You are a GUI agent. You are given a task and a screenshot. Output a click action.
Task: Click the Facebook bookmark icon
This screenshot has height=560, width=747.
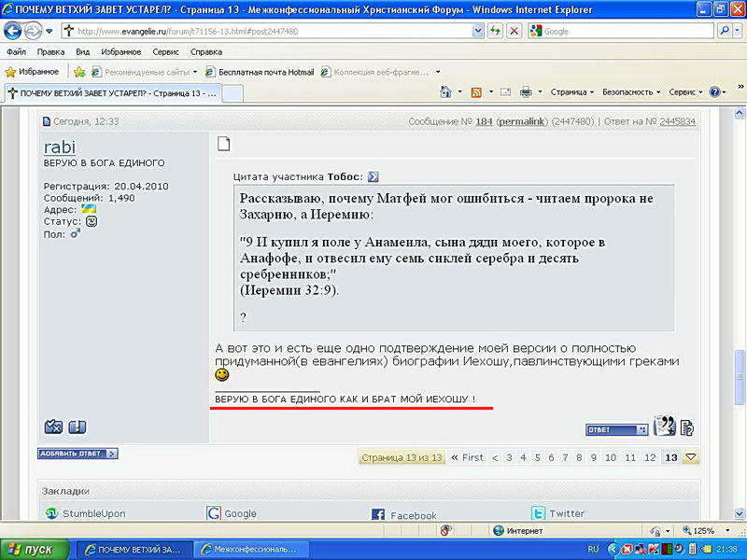(x=378, y=514)
